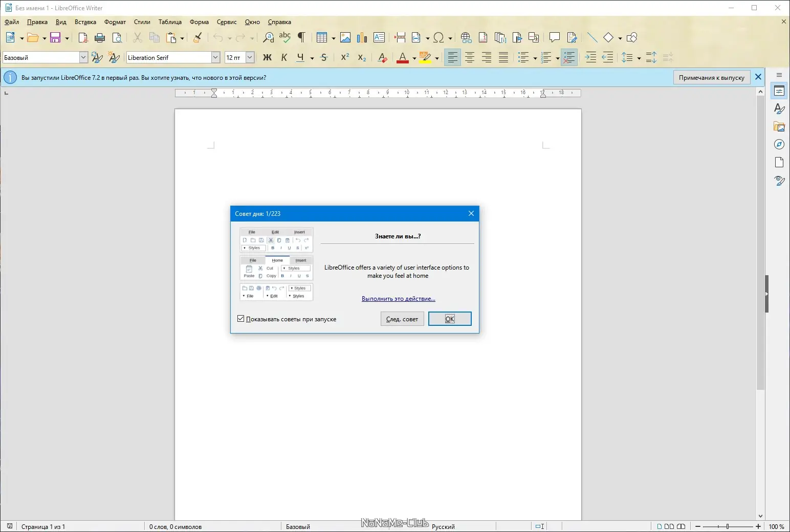
Task: Toggle subscript
Action: (x=362, y=58)
